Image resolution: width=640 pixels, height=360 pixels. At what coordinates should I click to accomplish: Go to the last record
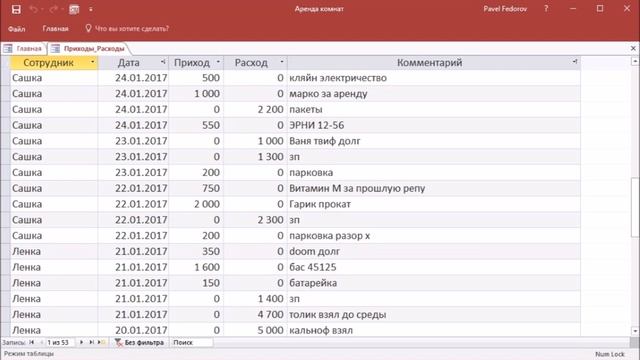(x=91, y=342)
